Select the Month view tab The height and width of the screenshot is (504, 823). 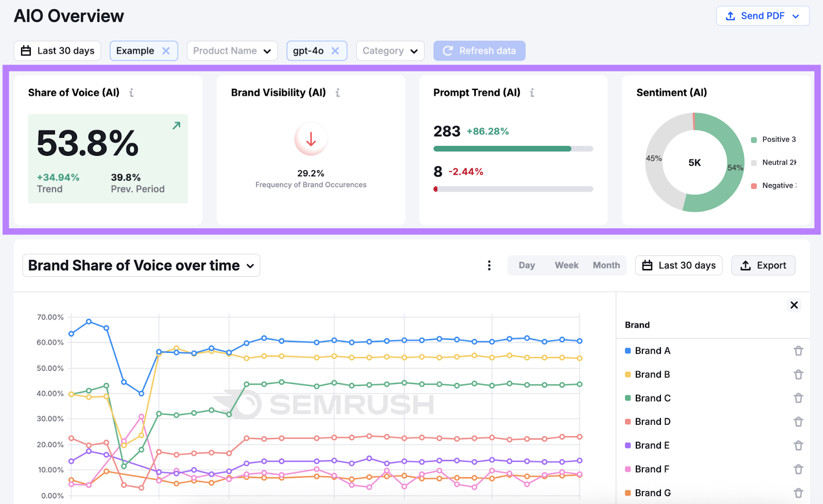606,265
